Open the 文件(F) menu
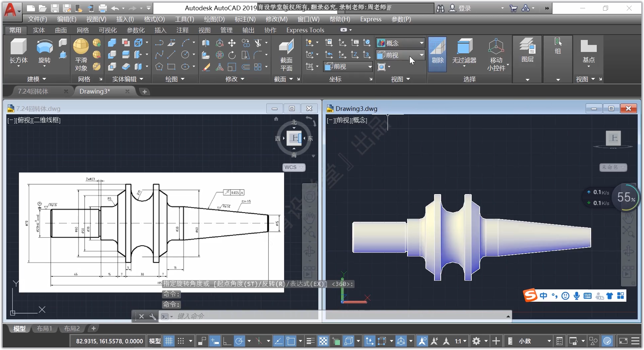This screenshot has height=350, width=644. coord(37,19)
